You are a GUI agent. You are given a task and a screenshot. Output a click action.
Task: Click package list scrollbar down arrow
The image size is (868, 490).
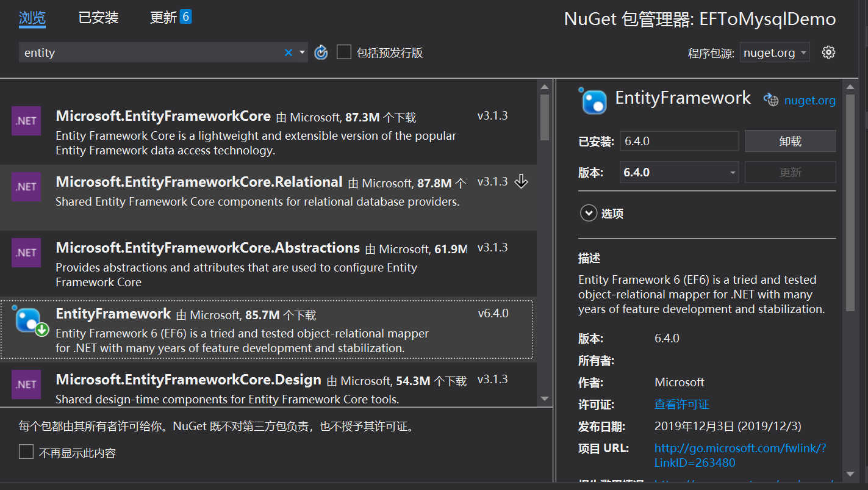tap(545, 398)
